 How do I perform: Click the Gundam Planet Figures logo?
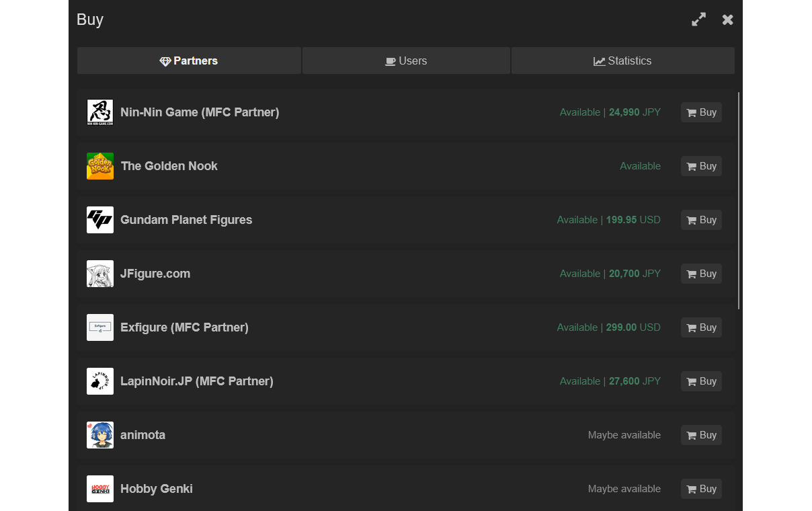coord(100,220)
